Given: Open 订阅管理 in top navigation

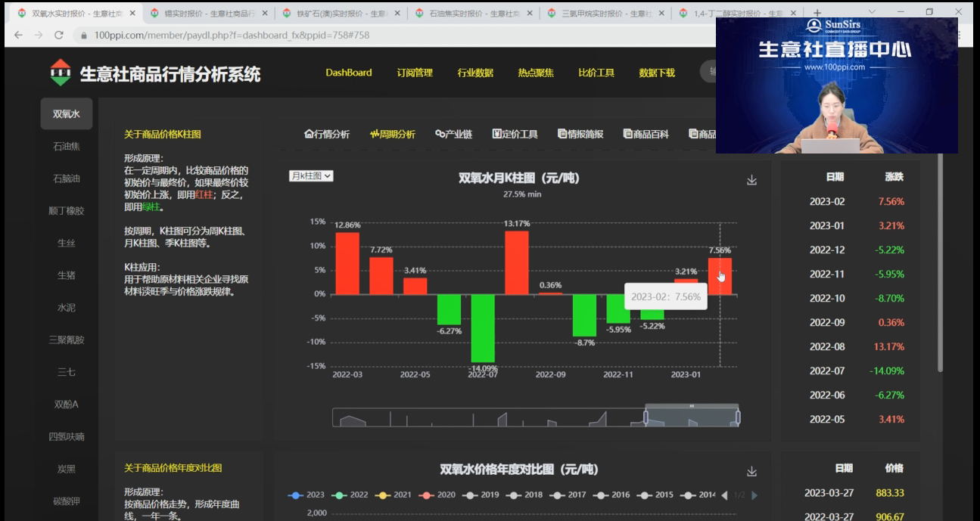Looking at the screenshot, I should click(415, 73).
